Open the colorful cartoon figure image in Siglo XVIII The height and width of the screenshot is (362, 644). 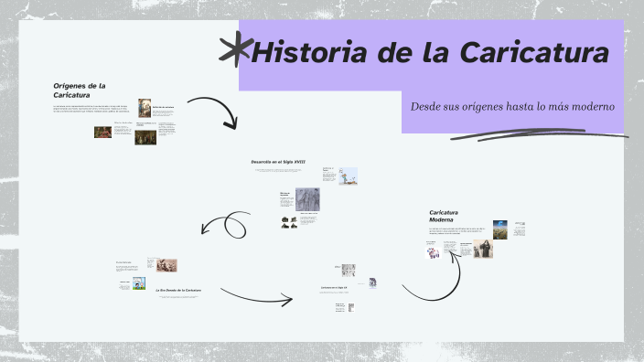pyautogui.click(x=348, y=176)
